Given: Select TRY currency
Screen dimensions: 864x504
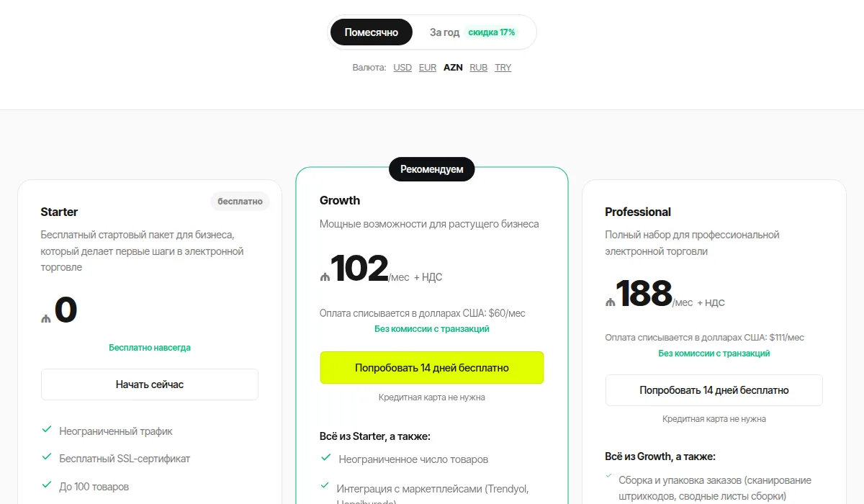Looking at the screenshot, I should [x=503, y=68].
